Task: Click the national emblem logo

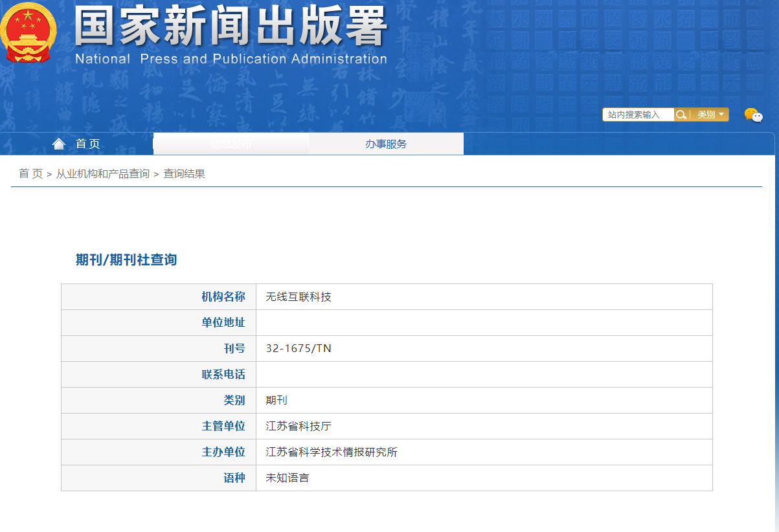Action: 28,32
